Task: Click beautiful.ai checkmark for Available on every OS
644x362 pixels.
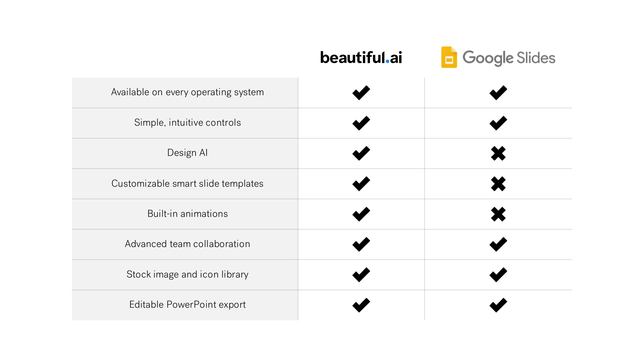Action: click(x=361, y=93)
